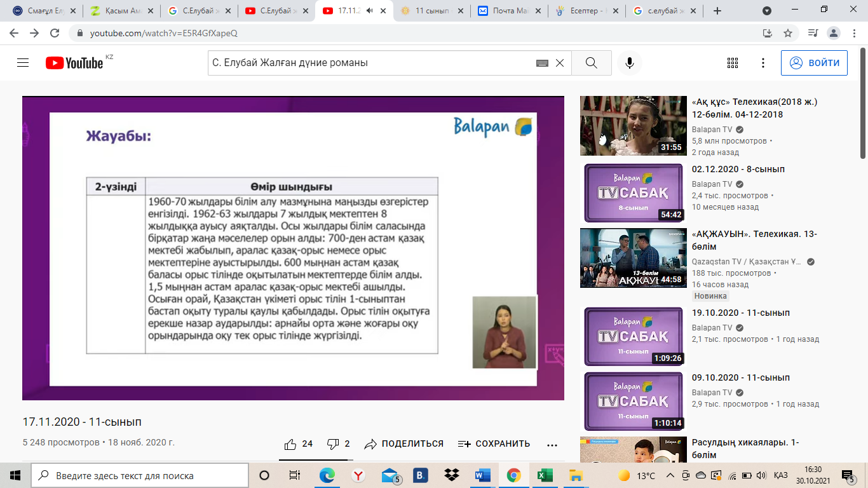868x488 pixels.
Task: Install app icon in the address bar
Action: click(x=768, y=33)
